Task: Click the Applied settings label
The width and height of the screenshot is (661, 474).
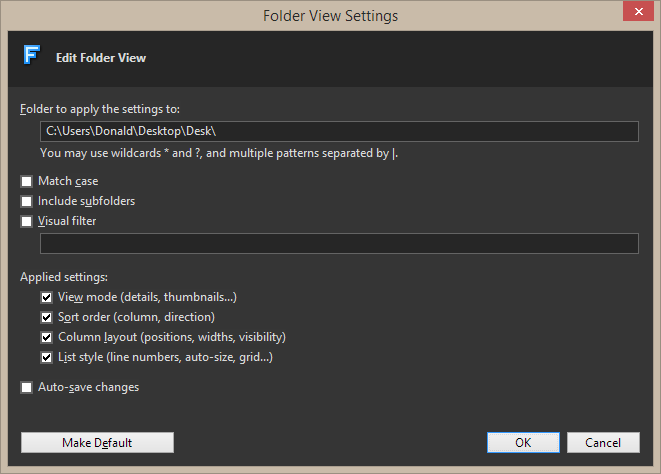Action: pyautogui.click(x=64, y=276)
